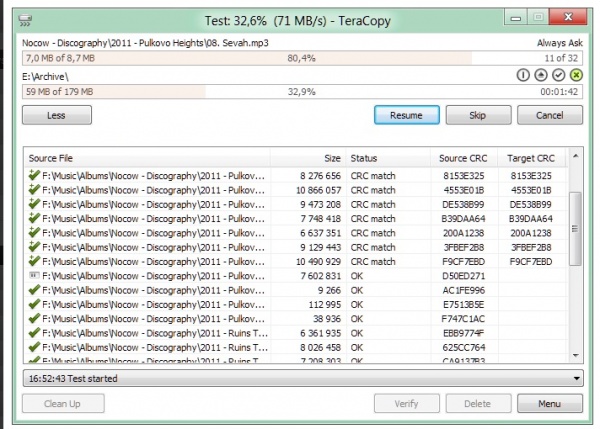This screenshot has width=600, height=429.
Task: Select target CRC value F9CF7EBD
Action: (531, 262)
